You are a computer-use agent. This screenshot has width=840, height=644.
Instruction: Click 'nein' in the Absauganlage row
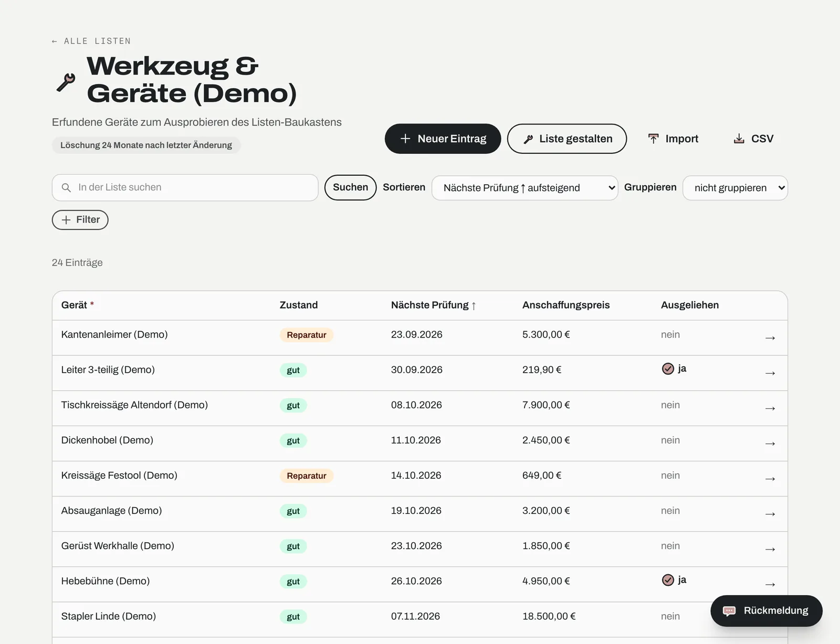(x=670, y=511)
